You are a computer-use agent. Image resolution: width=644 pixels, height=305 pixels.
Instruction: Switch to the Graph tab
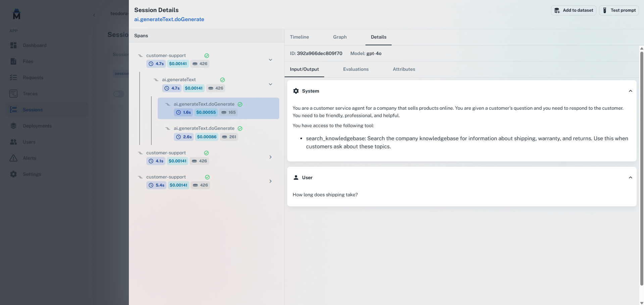(340, 37)
